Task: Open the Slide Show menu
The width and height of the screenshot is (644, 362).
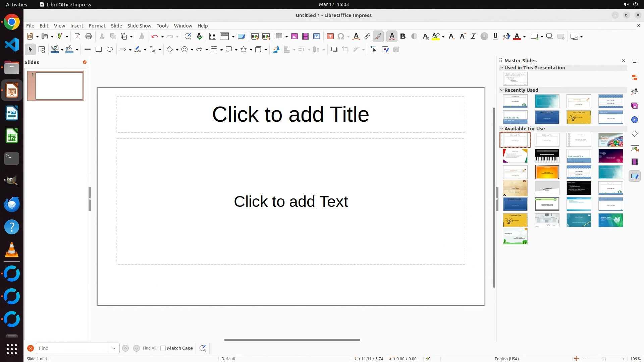Action: 139,26
